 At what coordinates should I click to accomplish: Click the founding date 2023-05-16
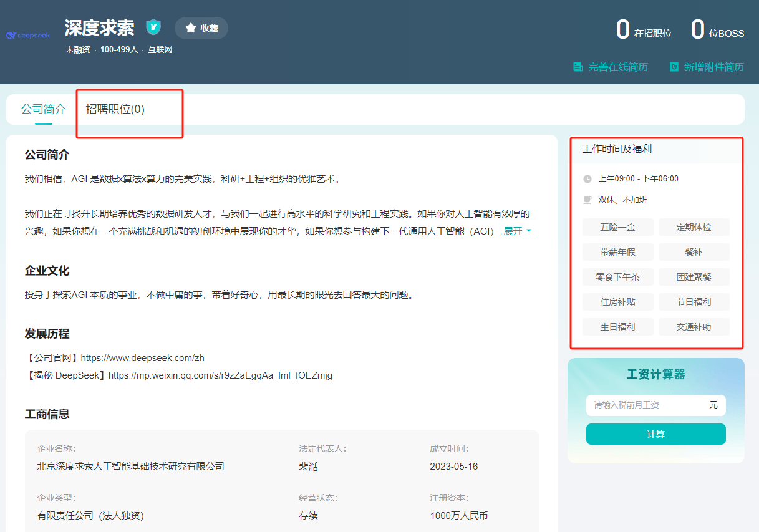[454, 467]
